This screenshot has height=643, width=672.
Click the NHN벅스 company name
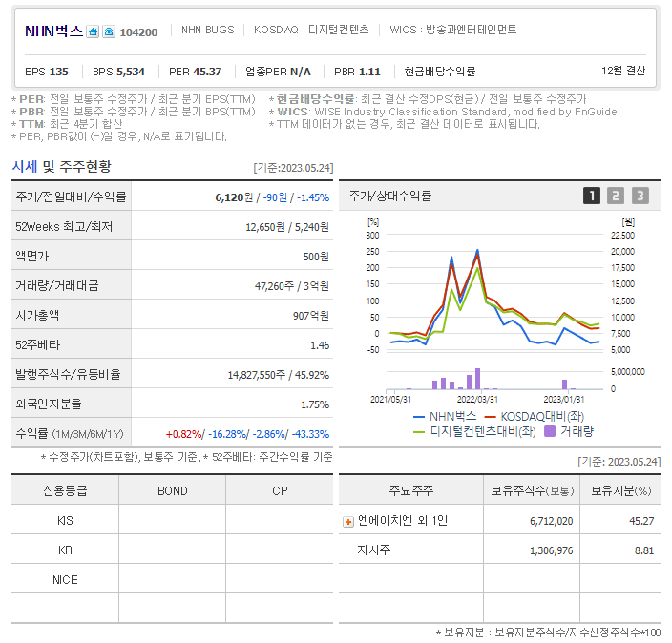click(54, 31)
